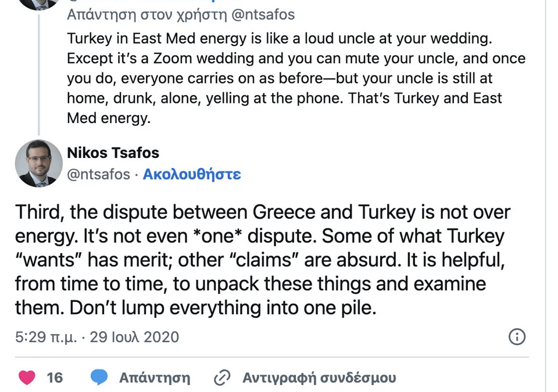This screenshot has width=558, height=392.
Task: Click "Απάντηση στον χρήστη @ntsafos" text
Action: [181, 15]
